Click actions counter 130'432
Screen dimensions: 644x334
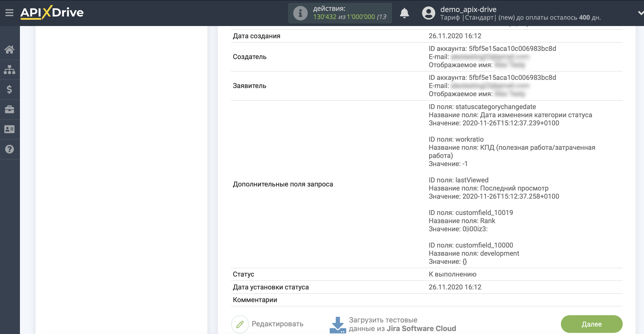click(x=324, y=17)
